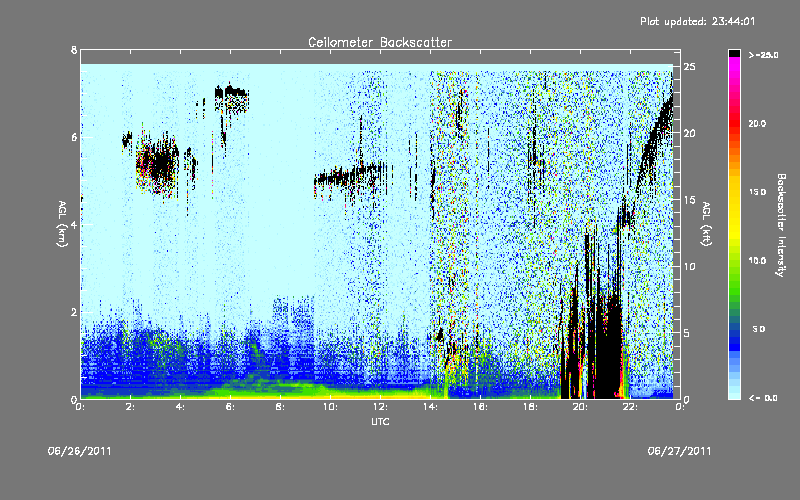Click the "06/27/2011" end date

(679, 451)
